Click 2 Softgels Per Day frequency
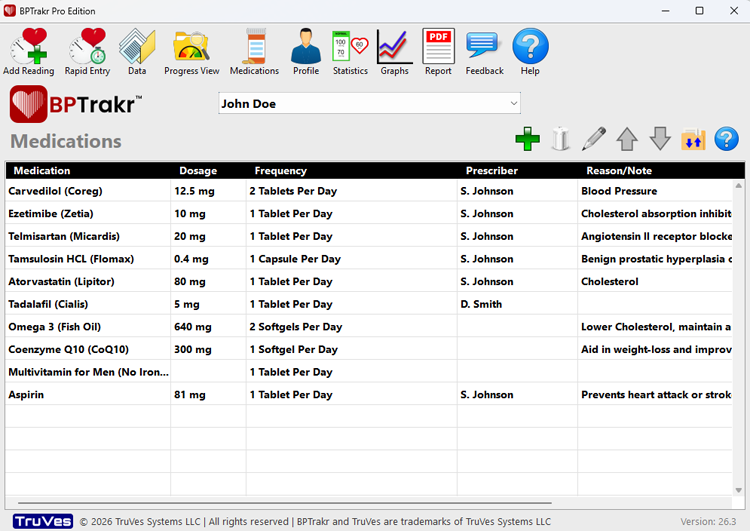The image size is (750, 531). pyautogui.click(x=352, y=327)
